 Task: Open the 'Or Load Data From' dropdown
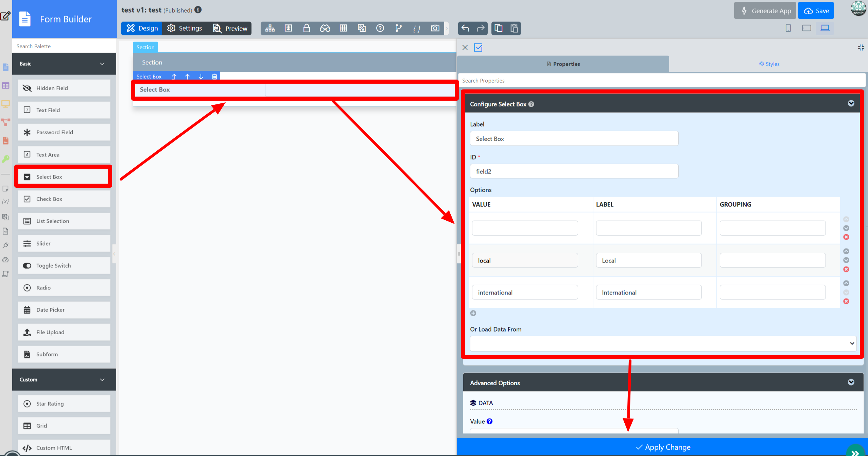[x=663, y=343]
